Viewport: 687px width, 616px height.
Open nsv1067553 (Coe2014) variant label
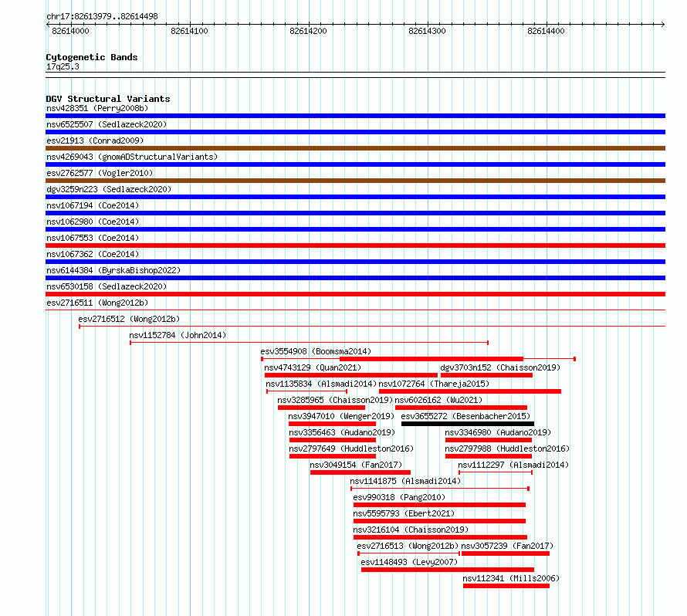[93, 238]
